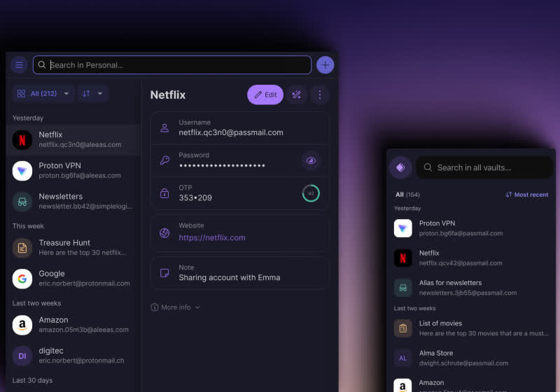Click the plus button to add item

click(325, 65)
